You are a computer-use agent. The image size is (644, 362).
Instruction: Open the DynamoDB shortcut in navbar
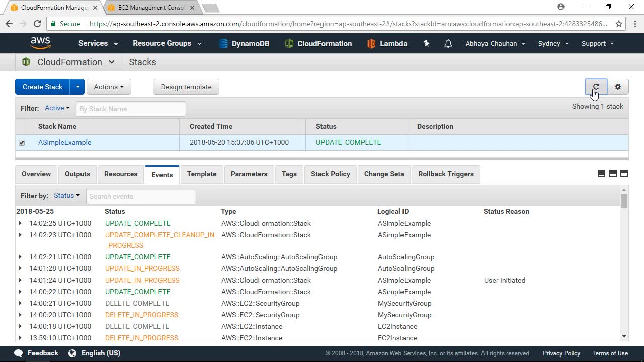[245, 44]
